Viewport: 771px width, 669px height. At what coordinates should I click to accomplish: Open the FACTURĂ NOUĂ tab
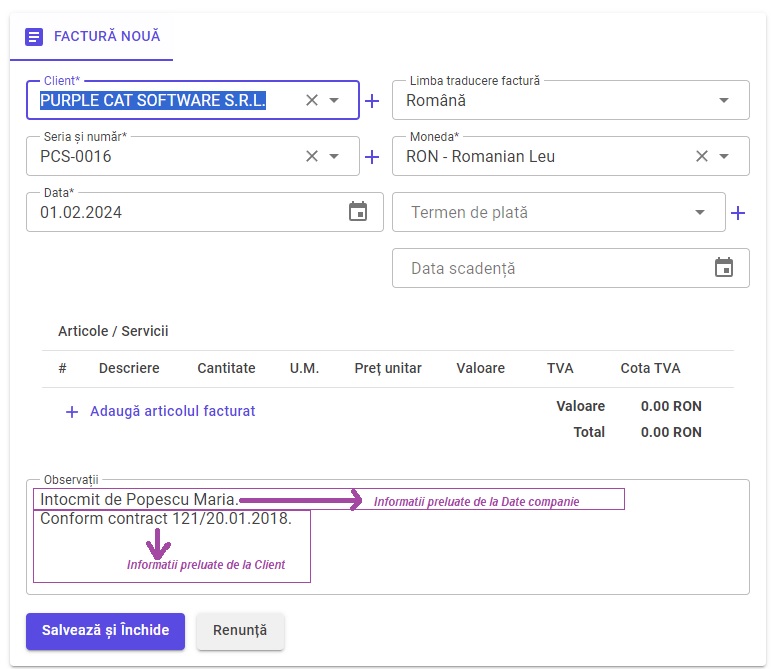click(x=91, y=37)
